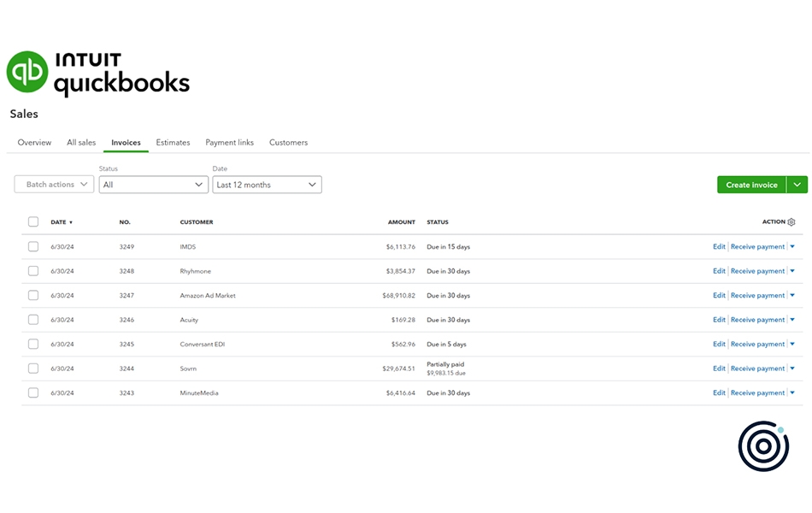Receive payment on Acuity invoice
The width and height of the screenshot is (812, 513).
[x=757, y=320]
